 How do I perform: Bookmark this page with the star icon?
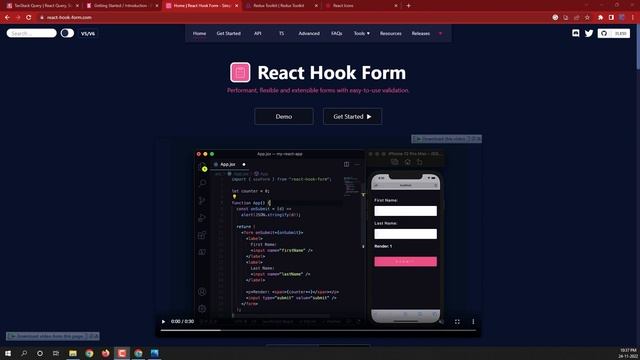pos(587,17)
